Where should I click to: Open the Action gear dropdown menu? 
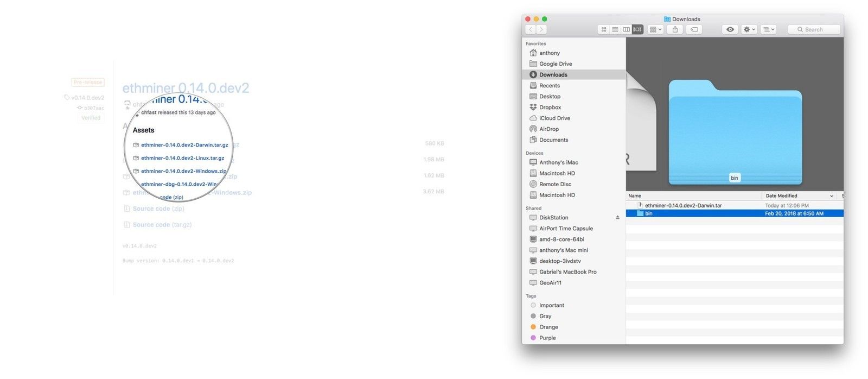(x=749, y=29)
